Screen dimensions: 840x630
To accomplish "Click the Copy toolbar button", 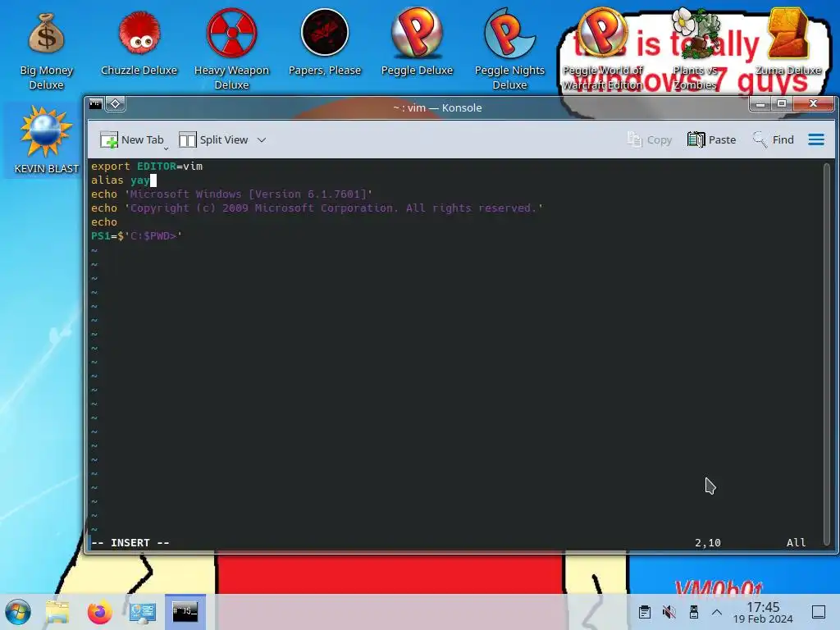I will click(x=650, y=139).
